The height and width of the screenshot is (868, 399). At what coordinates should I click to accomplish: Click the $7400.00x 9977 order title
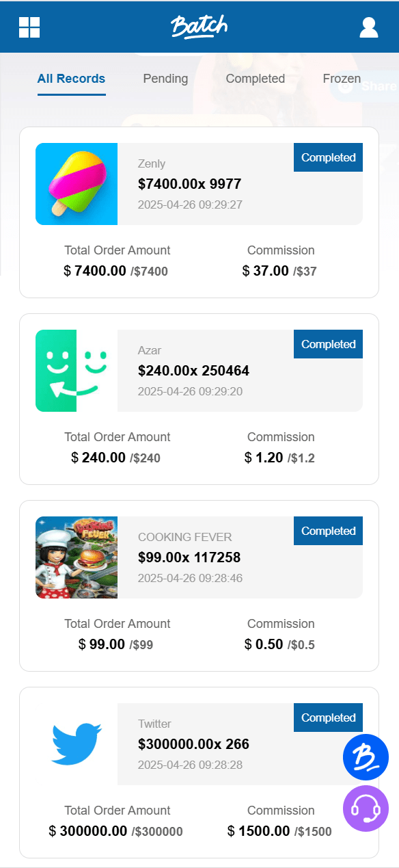pos(189,184)
